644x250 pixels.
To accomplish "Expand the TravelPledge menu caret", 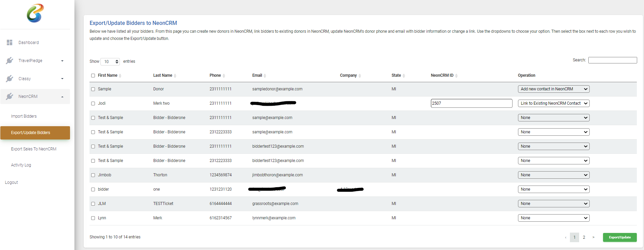I will pyautogui.click(x=62, y=61).
